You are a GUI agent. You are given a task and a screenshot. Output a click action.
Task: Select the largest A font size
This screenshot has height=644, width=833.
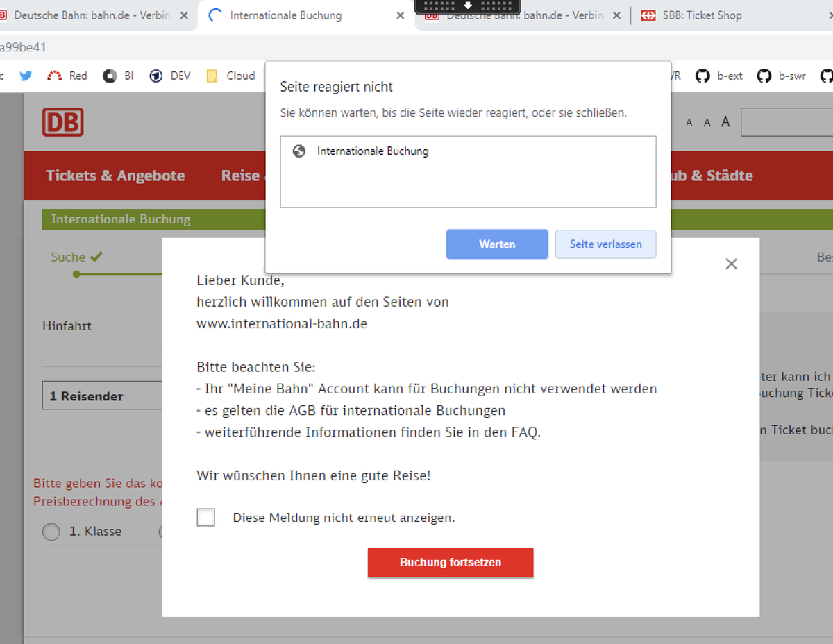coord(725,121)
